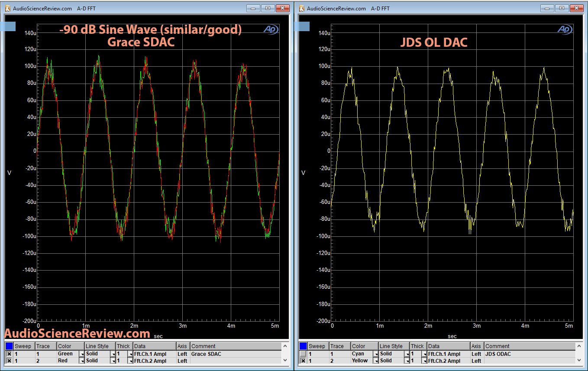Click Data column header in Grace SDAC legend
The height and width of the screenshot is (371, 588).
click(155, 346)
